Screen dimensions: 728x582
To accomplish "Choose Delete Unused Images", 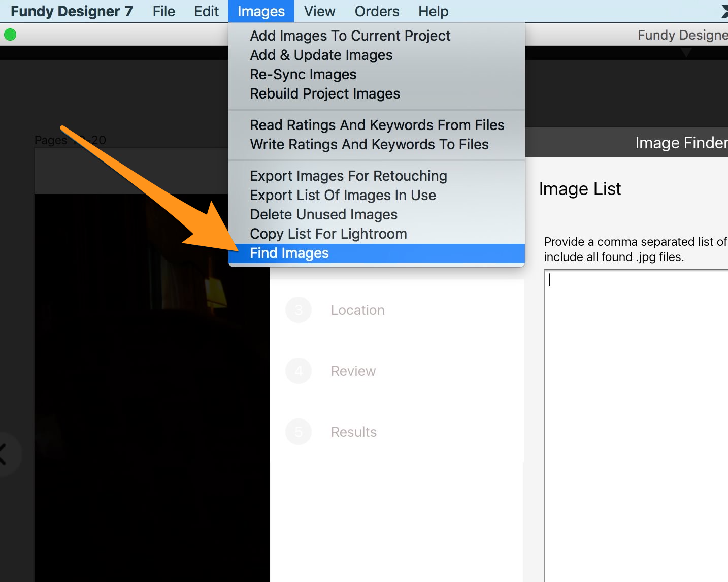I will (377, 214).
